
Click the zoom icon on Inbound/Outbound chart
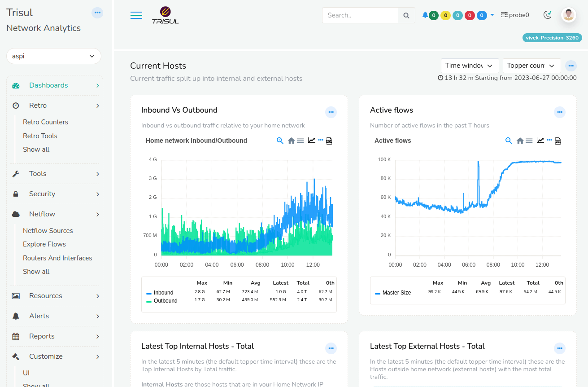[280, 141]
